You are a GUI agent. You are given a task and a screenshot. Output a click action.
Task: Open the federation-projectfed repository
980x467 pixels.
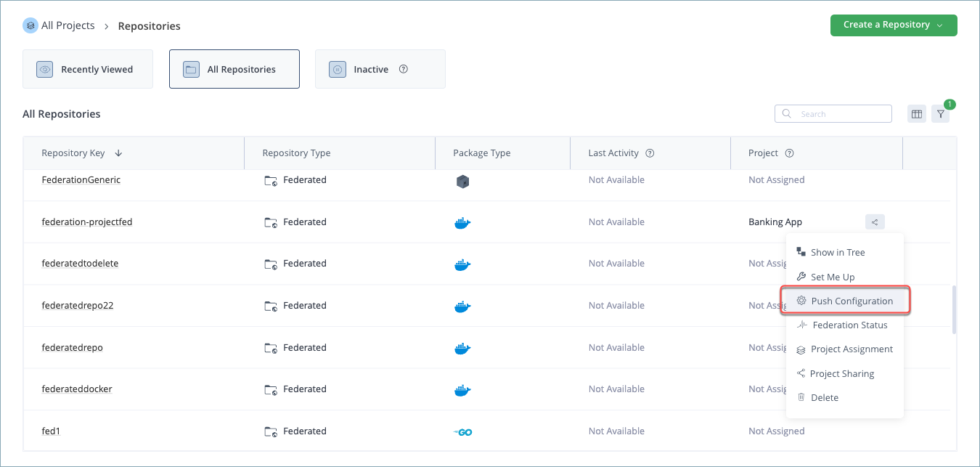click(87, 222)
